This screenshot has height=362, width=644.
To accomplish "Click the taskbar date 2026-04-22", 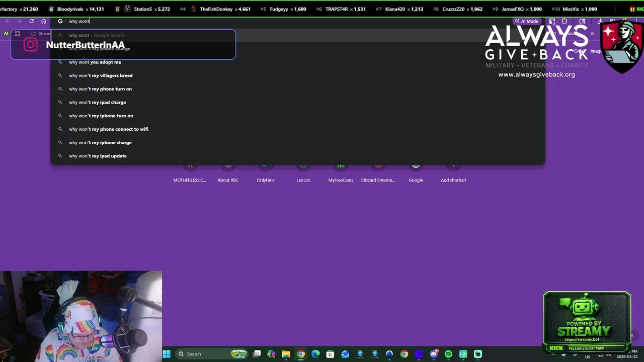I will [628, 356].
